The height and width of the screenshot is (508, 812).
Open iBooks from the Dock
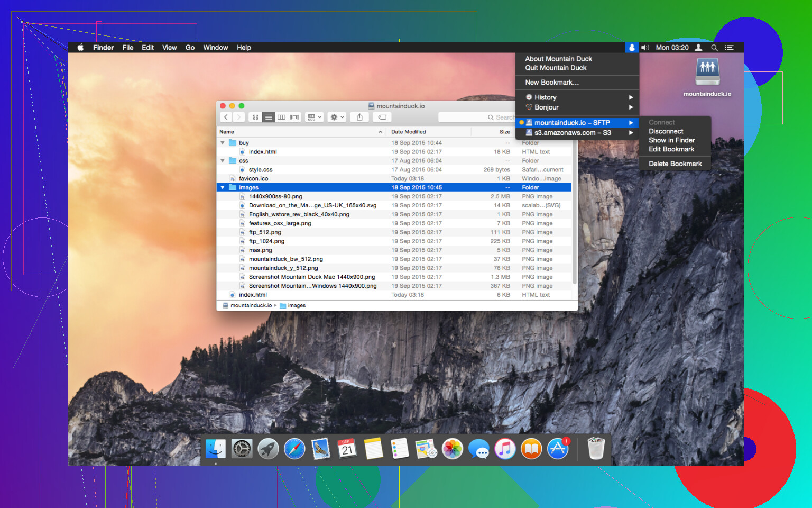pyautogui.click(x=531, y=449)
